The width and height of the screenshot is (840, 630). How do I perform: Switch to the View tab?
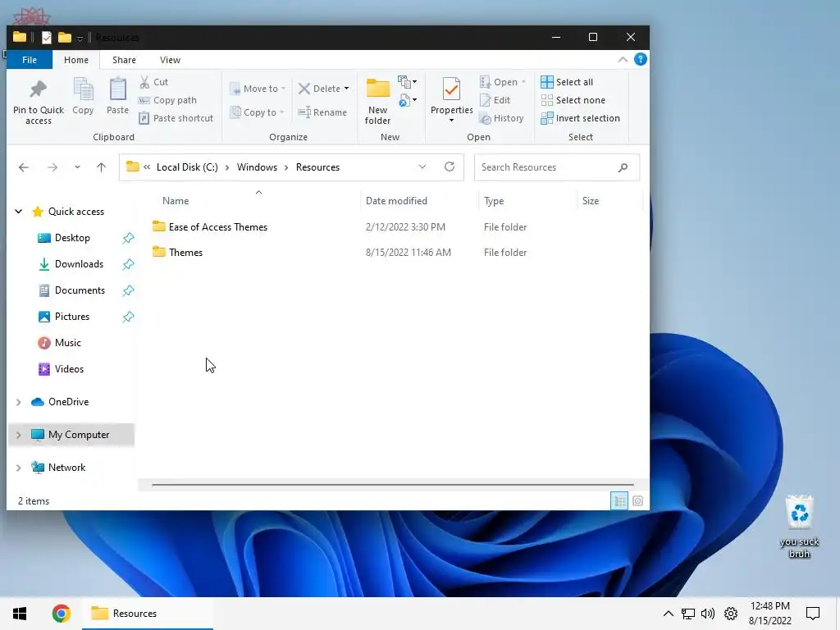[170, 59]
